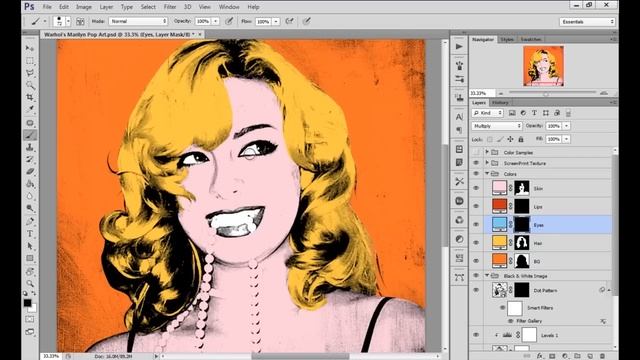Expand the Color Samples group
The width and height of the screenshot is (640, 360).
click(487, 152)
